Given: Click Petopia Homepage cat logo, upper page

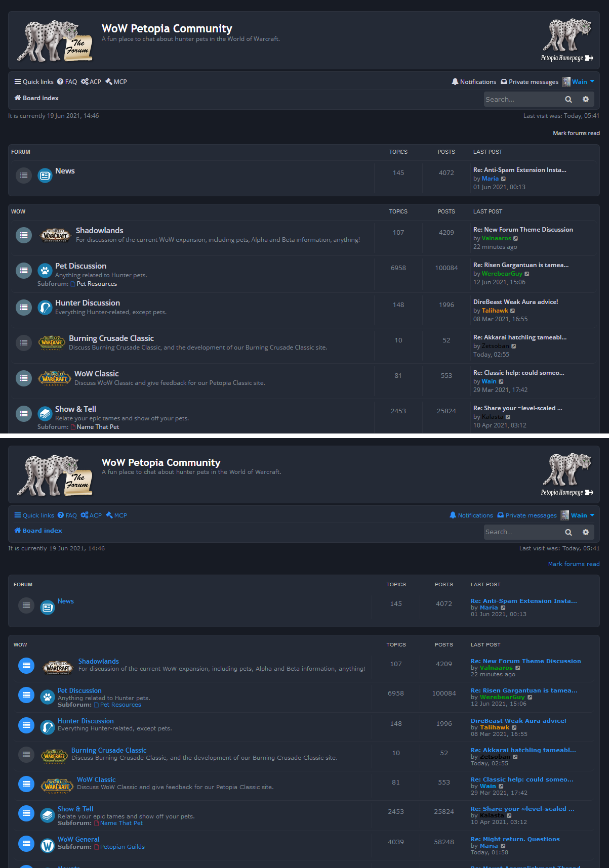Looking at the screenshot, I should (567, 40).
